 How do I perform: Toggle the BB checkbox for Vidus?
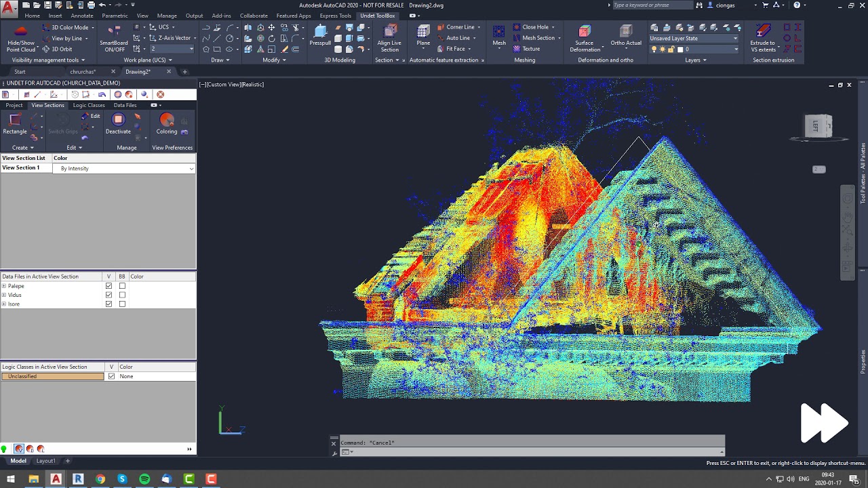pyautogui.click(x=122, y=295)
